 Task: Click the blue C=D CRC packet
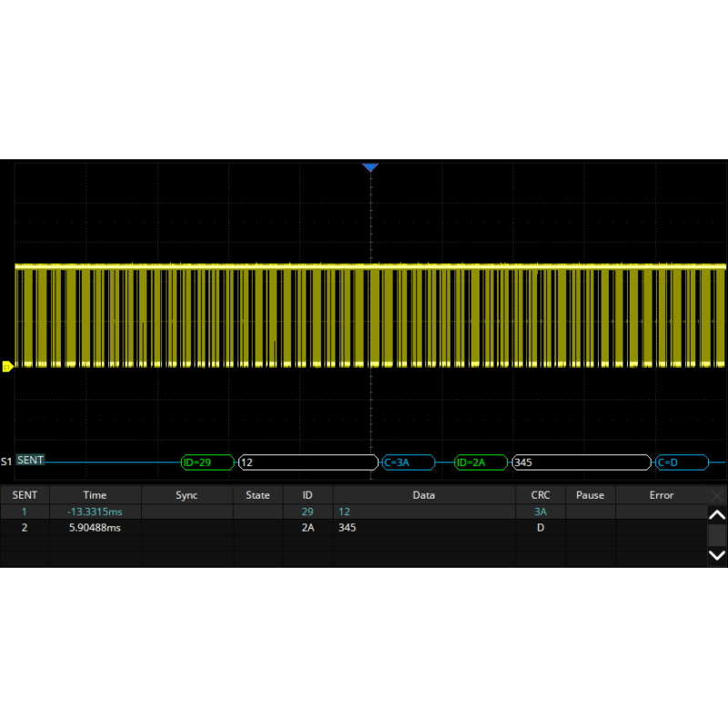tap(682, 462)
